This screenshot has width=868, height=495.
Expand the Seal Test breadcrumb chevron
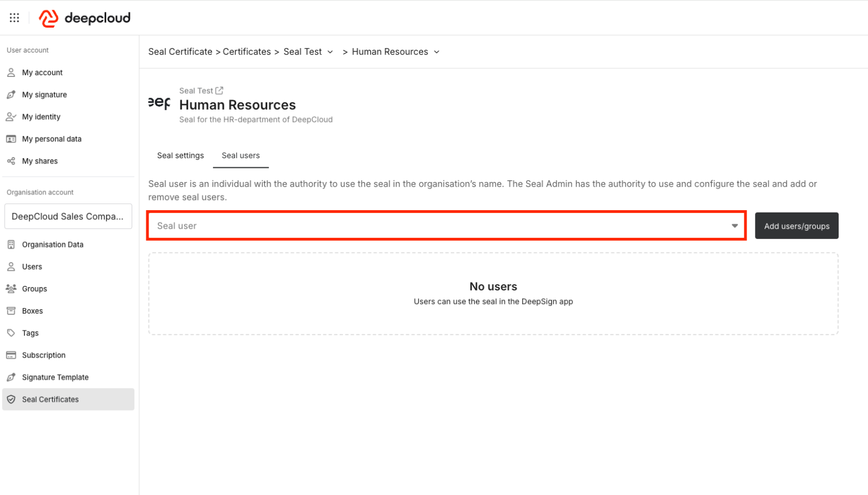330,52
